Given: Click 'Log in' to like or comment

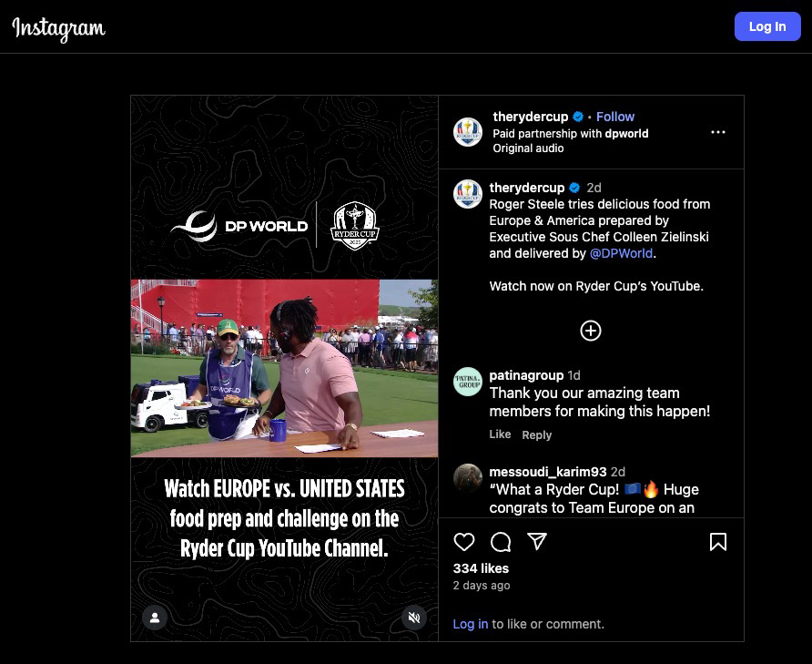Looking at the screenshot, I should click(x=471, y=624).
